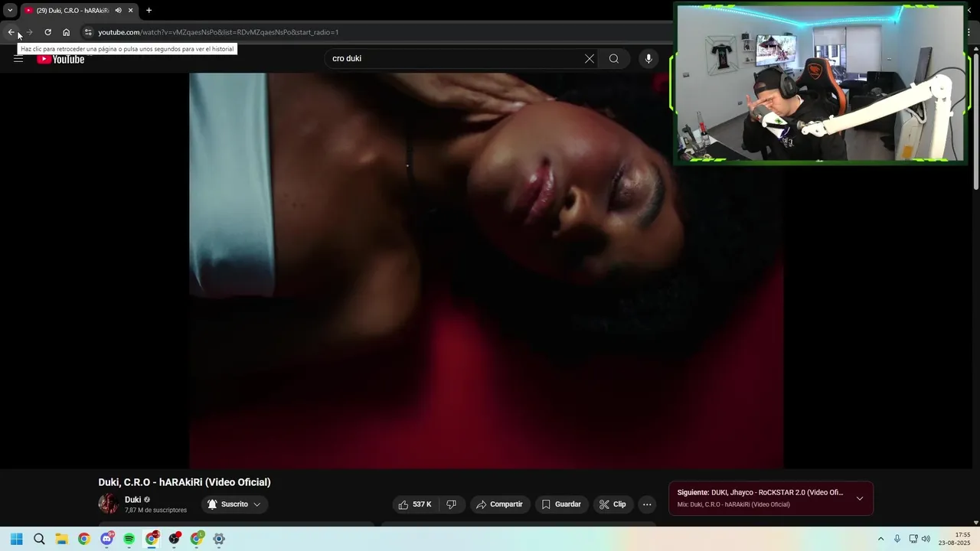Open the Suscrito notification dropdown
Image resolution: width=980 pixels, height=551 pixels.
pos(234,504)
